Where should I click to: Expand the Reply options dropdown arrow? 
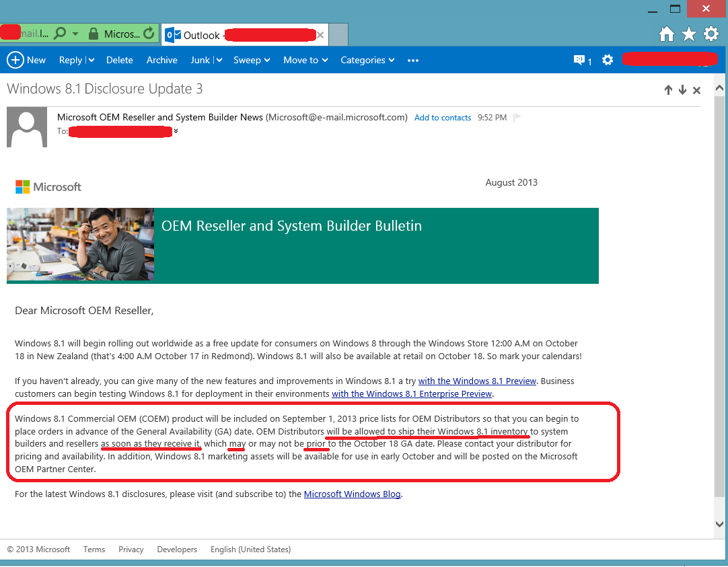[x=92, y=60]
